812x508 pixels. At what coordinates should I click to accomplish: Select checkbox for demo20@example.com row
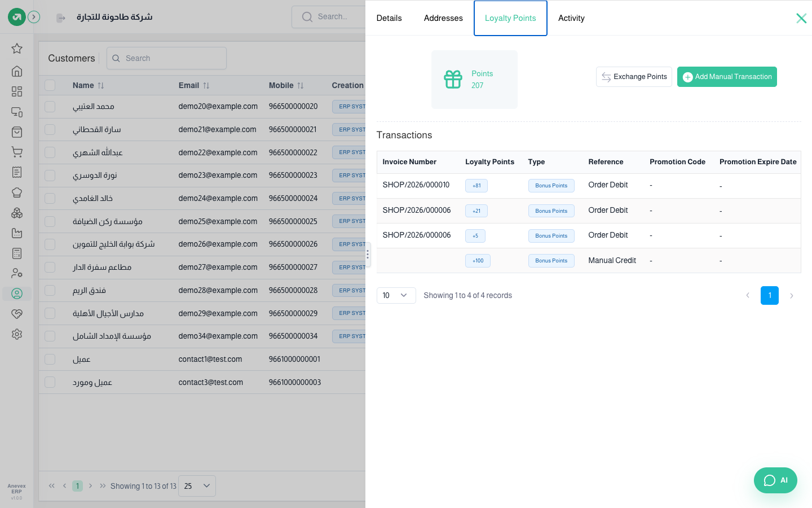pyautogui.click(x=50, y=106)
